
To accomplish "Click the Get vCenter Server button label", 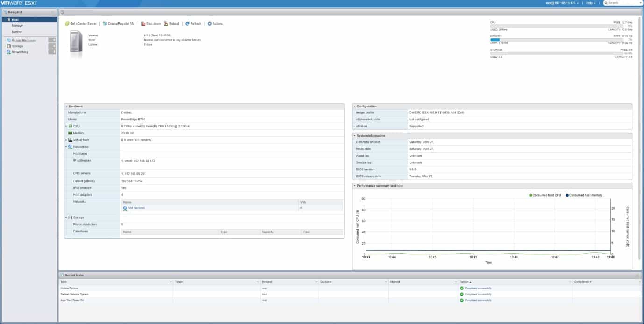I will coord(83,24).
